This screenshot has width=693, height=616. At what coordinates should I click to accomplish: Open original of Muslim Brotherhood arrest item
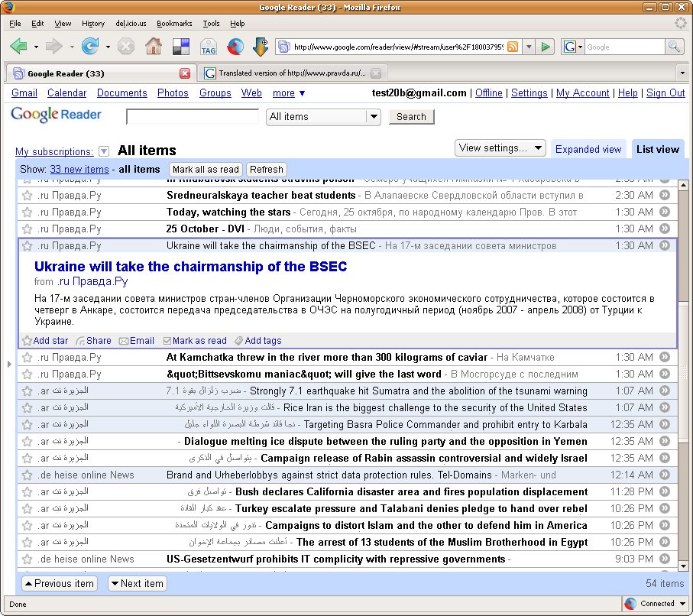point(665,542)
